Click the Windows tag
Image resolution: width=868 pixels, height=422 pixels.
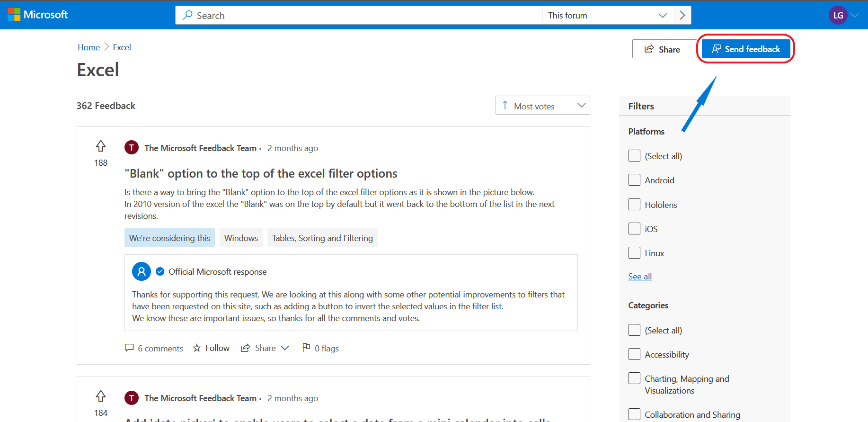(x=241, y=238)
